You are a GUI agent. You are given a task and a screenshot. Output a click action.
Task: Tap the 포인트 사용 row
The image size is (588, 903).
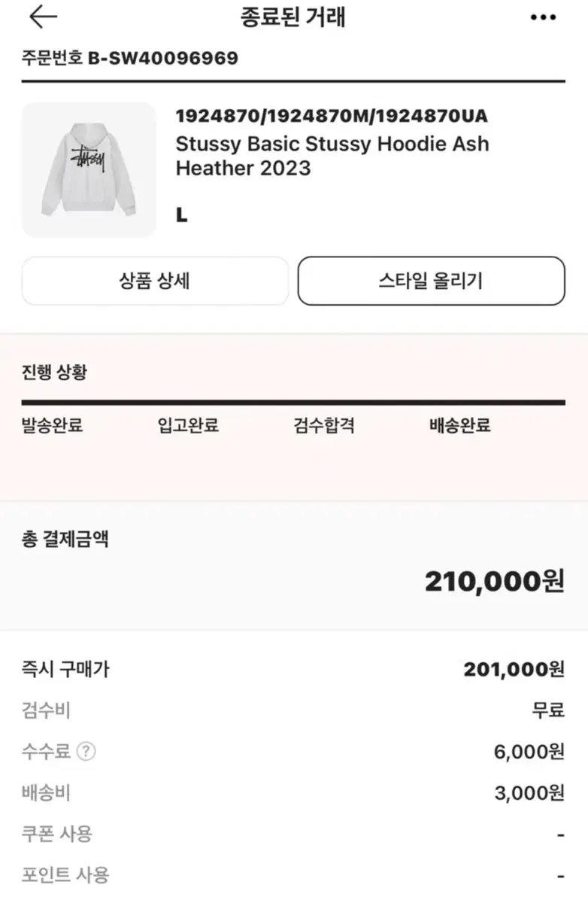(293, 875)
